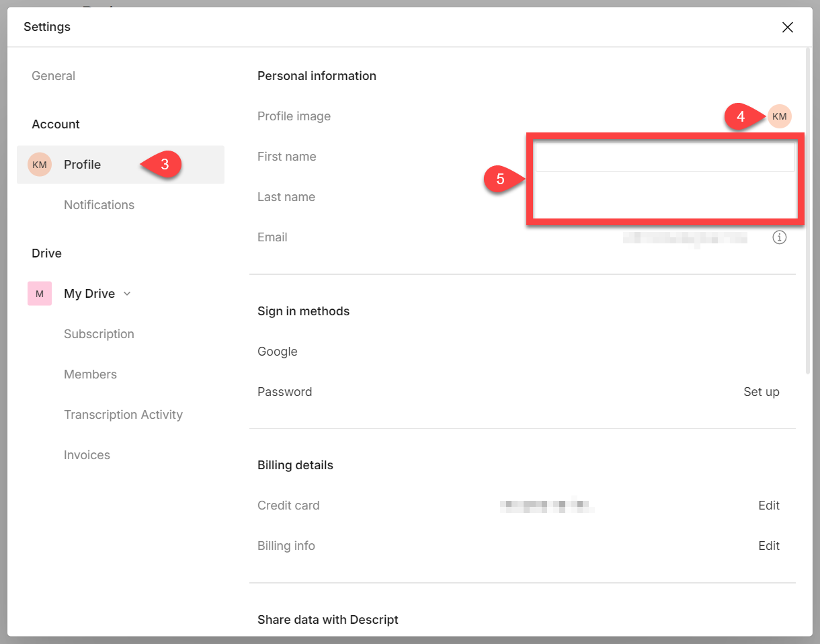Open General settings section
This screenshot has height=644, width=820.
(x=53, y=76)
